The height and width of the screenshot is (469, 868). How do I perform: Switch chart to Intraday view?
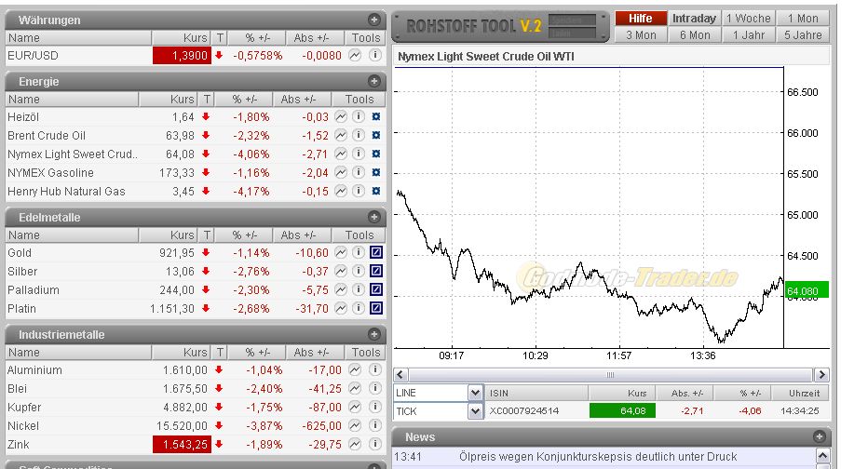[x=694, y=19]
